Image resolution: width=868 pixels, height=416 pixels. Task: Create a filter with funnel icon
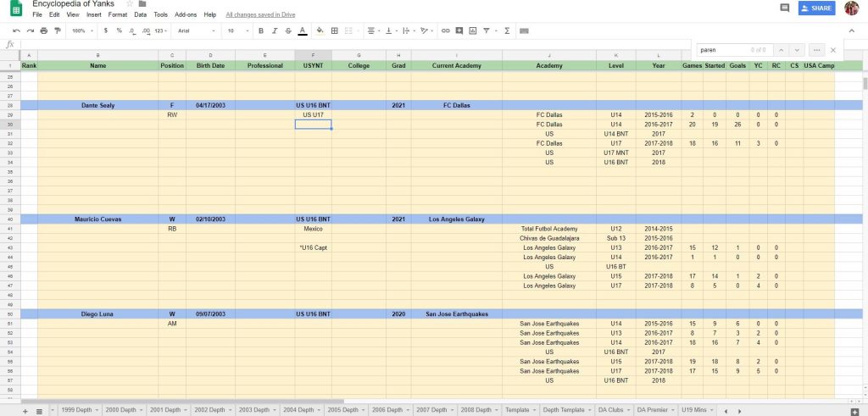click(x=486, y=31)
